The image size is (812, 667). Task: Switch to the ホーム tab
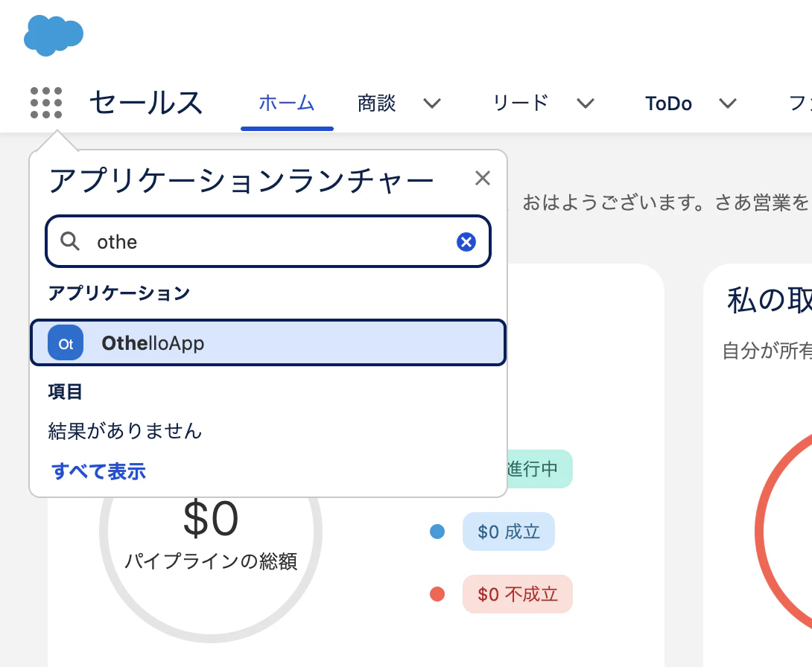tap(286, 103)
